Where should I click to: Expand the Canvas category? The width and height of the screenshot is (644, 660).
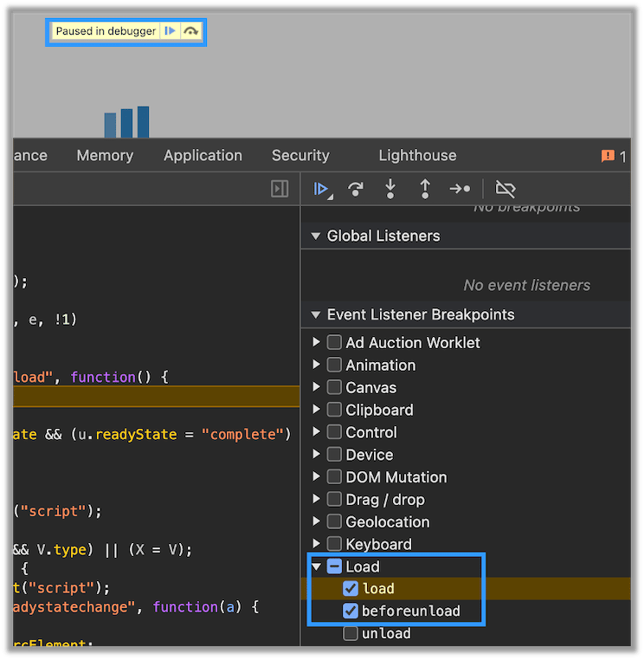click(316, 386)
